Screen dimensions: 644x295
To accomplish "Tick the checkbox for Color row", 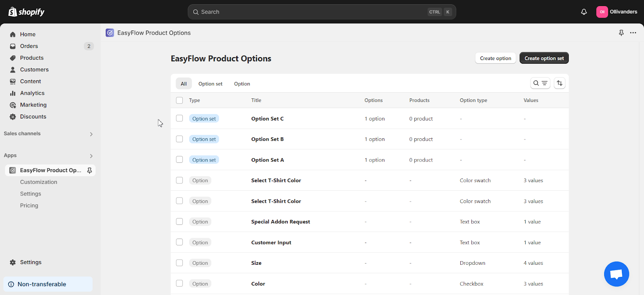I will (x=180, y=284).
